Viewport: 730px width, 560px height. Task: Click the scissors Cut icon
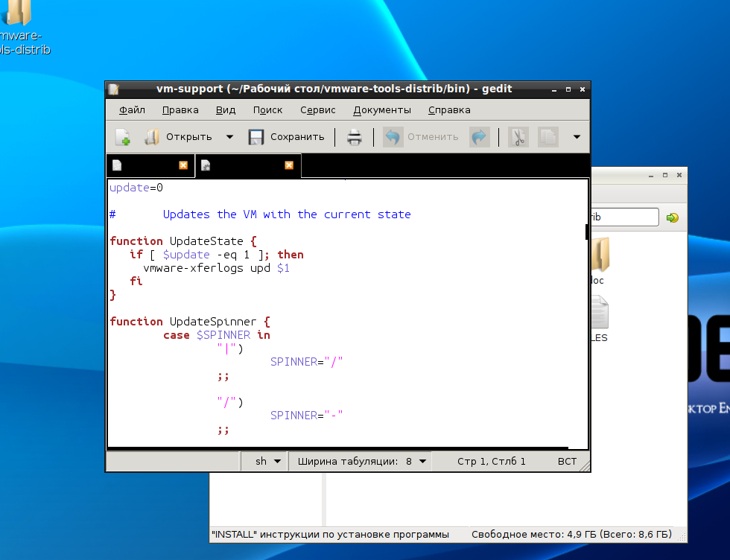[518, 137]
